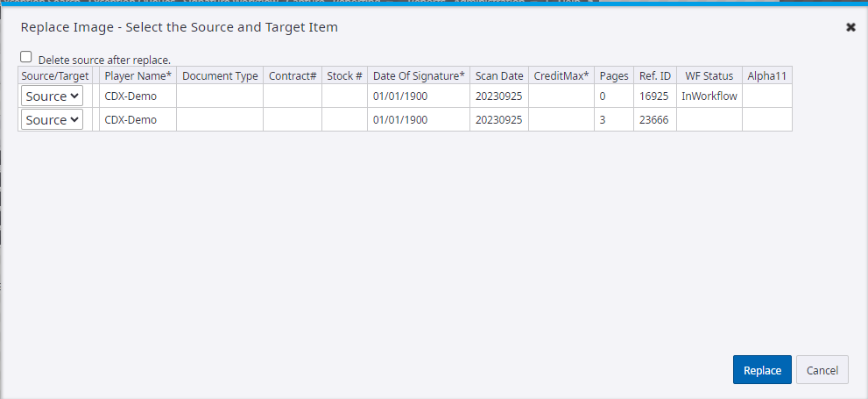This screenshot has width=868, height=399.
Task: Click the CreditMax column header
Action: [561, 75]
